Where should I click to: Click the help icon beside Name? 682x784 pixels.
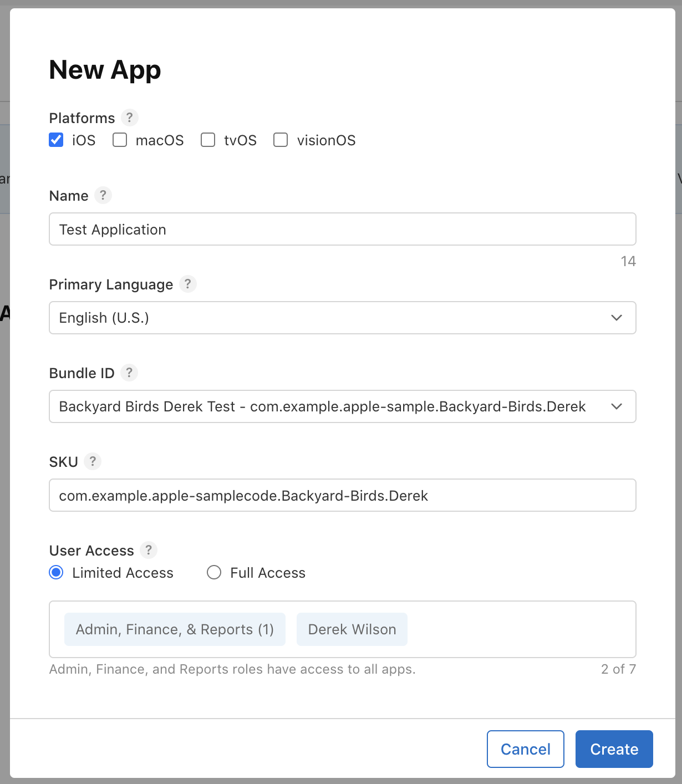point(103,195)
